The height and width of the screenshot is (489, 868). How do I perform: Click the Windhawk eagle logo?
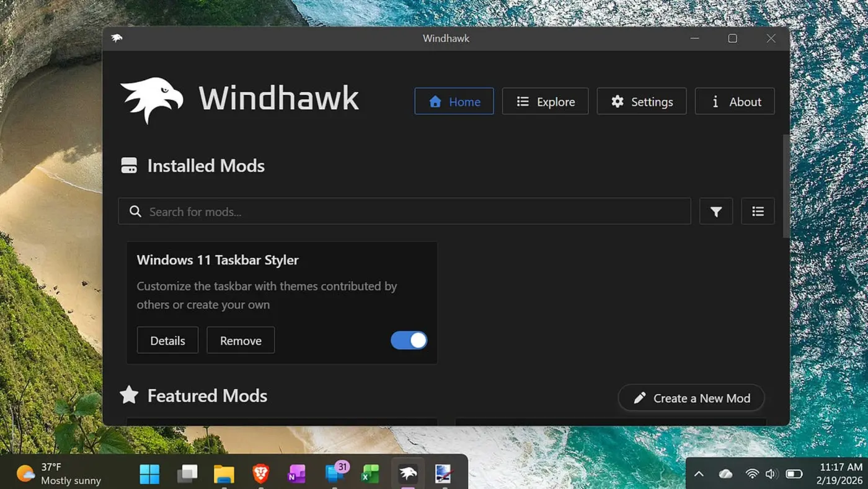[x=152, y=98]
